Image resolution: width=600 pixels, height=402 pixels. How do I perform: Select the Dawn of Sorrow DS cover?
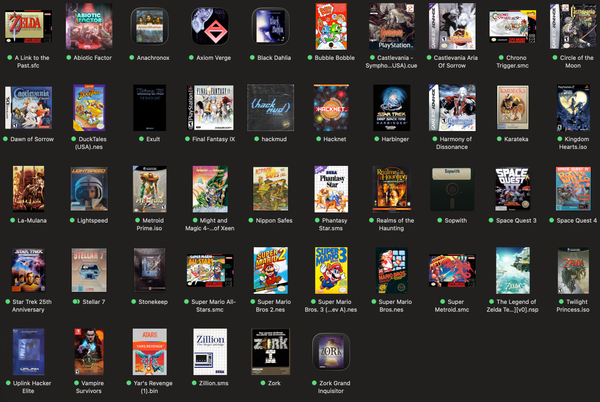point(28,107)
